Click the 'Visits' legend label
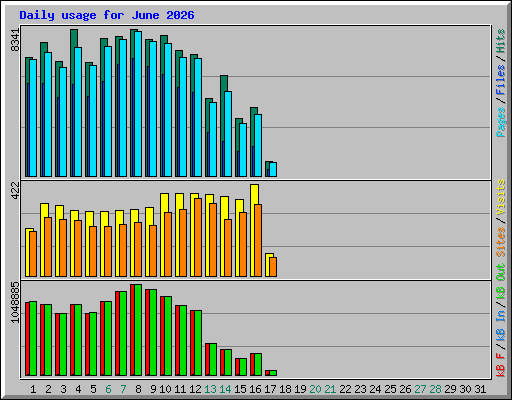 tap(501, 197)
